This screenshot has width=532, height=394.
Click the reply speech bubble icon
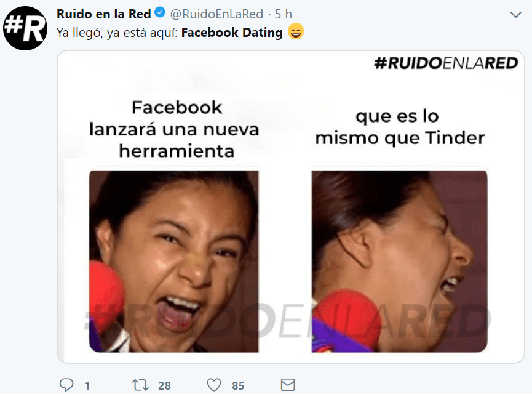pyautogui.click(x=66, y=385)
